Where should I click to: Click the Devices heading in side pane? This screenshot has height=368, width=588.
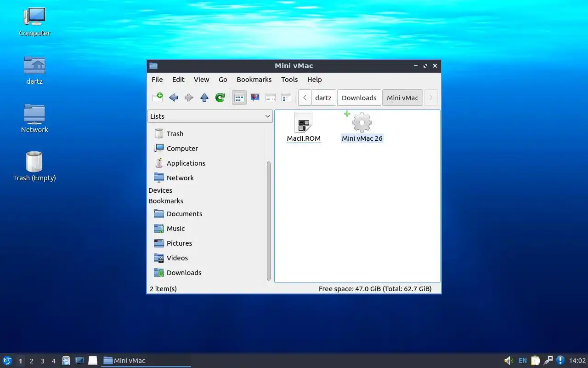pos(160,190)
